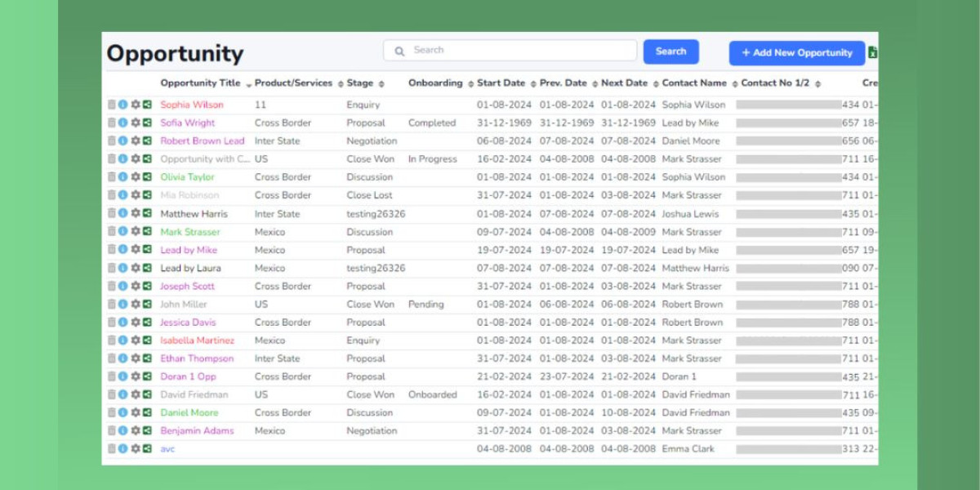980x490 pixels.
Task: Open settings gear for Robert Brown Lead
Action: 136,140
